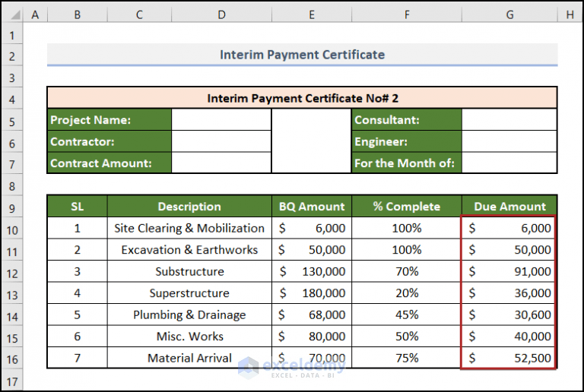This screenshot has height=392, width=584.
Task: Click the empty Project Name value cell
Action: pos(221,120)
